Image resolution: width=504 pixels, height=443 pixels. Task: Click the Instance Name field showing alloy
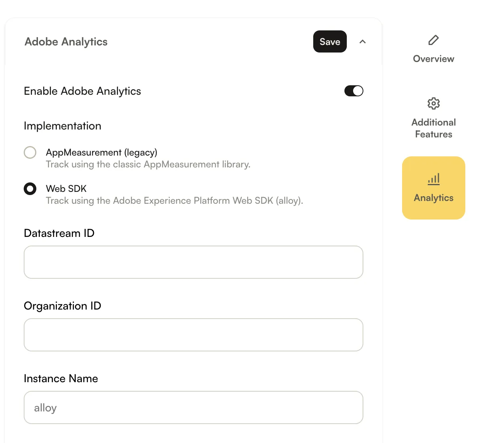click(194, 407)
